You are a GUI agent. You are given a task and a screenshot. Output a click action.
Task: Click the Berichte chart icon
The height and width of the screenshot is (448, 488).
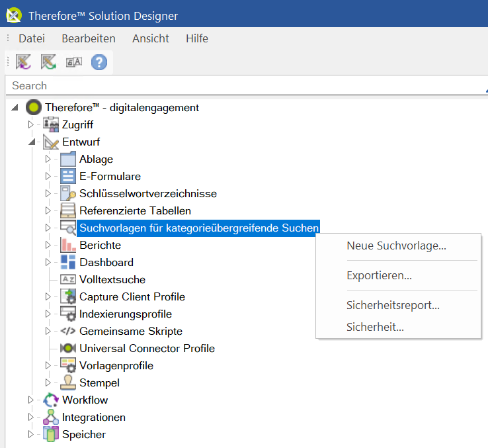tap(68, 245)
